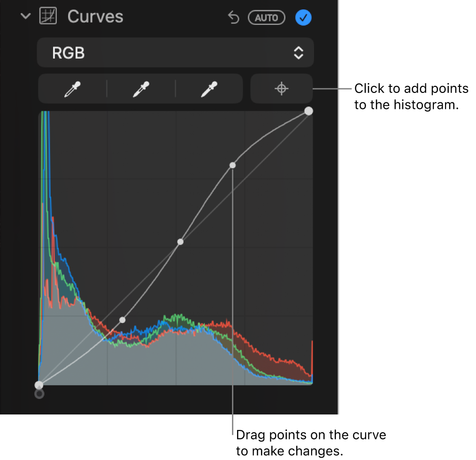Image resolution: width=476 pixels, height=460 pixels.
Task: Collapse the Curves section with the chevron
Action: (25, 15)
